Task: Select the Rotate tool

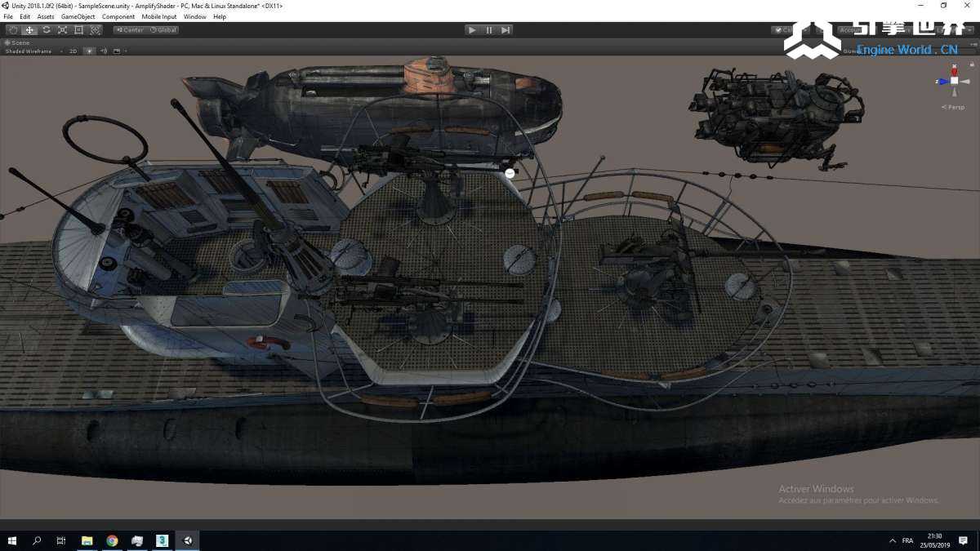Action: click(46, 30)
